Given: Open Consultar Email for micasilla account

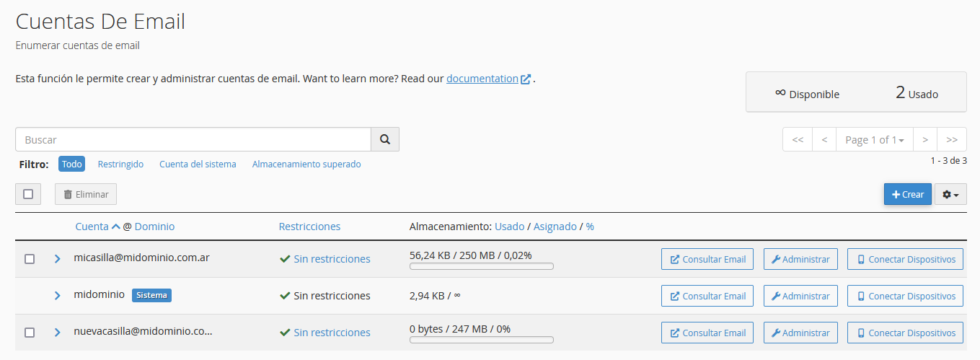Looking at the screenshot, I should point(707,259).
